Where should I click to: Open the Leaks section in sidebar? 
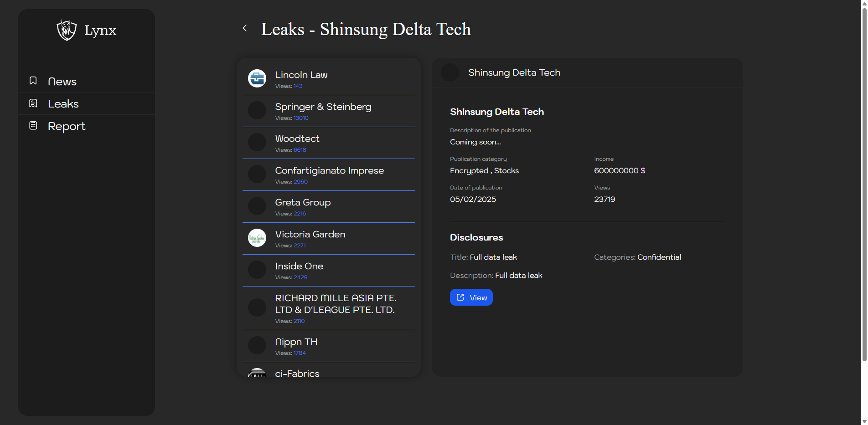coord(63,104)
